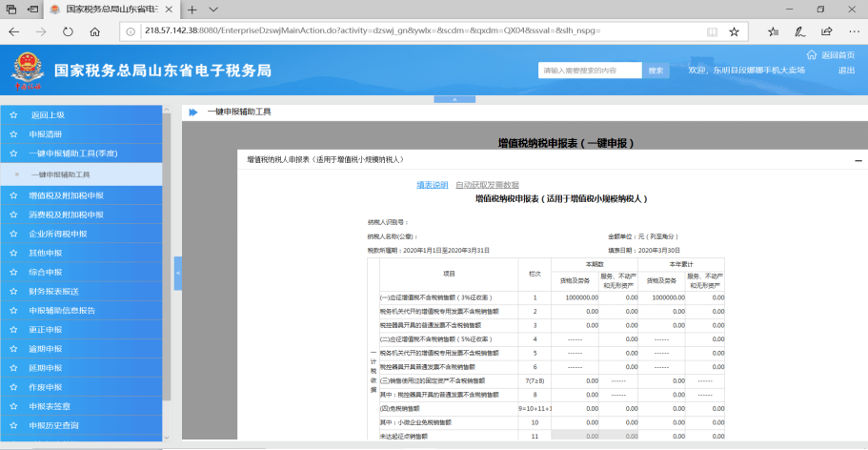Click 本期数 货物及劳务 cell in row 2

tap(575, 312)
